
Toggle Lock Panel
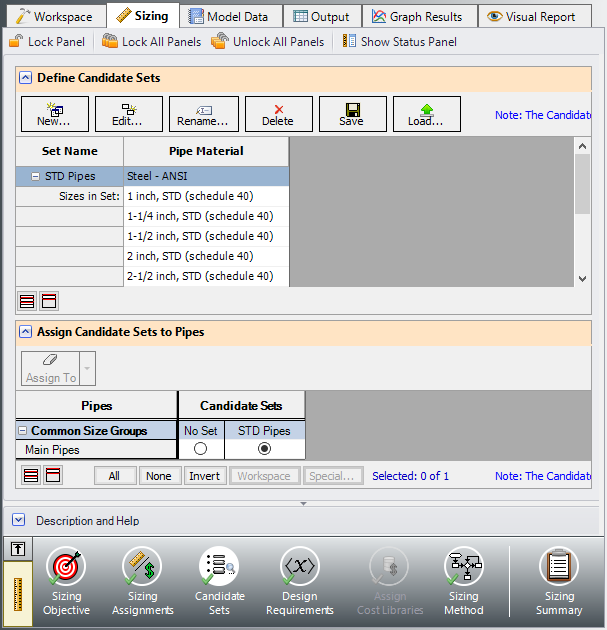[47, 42]
